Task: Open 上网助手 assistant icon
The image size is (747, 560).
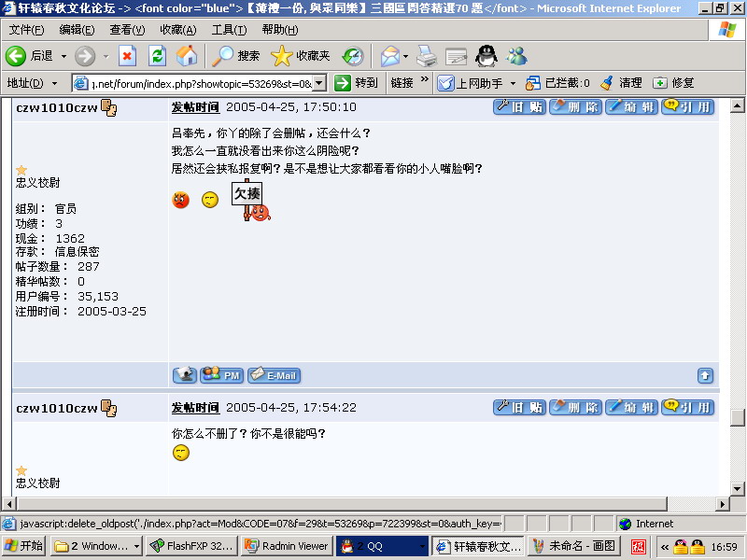Action: pyautogui.click(x=445, y=83)
